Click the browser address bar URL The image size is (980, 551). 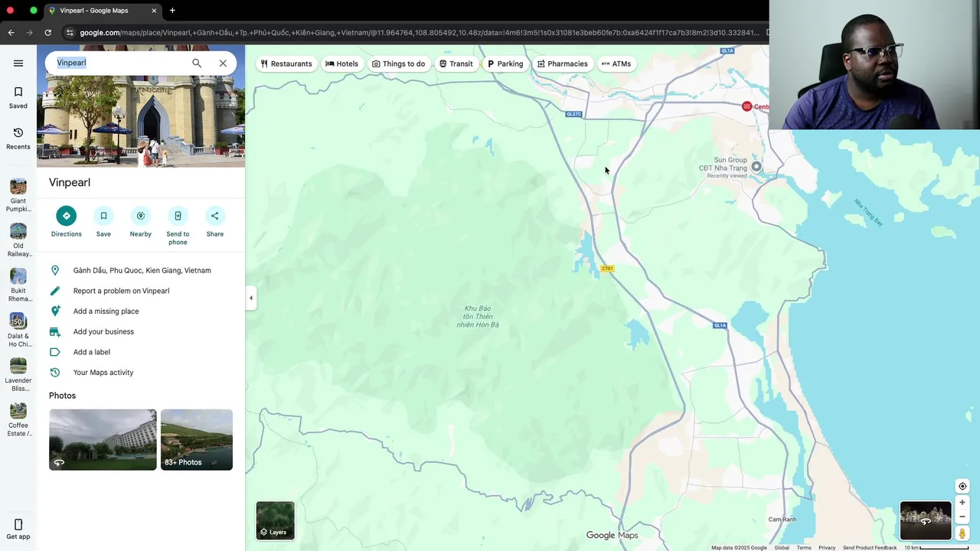pos(420,32)
